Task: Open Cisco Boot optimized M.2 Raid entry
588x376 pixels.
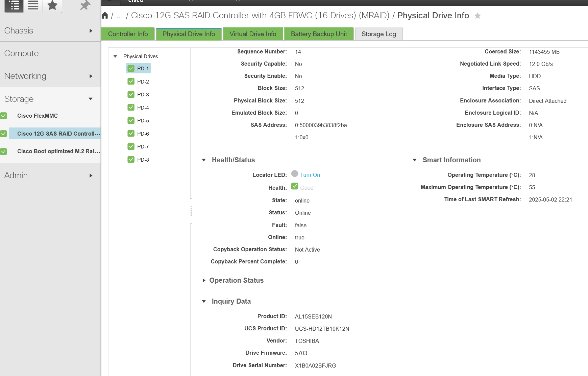Action: (x=59, y=151)
